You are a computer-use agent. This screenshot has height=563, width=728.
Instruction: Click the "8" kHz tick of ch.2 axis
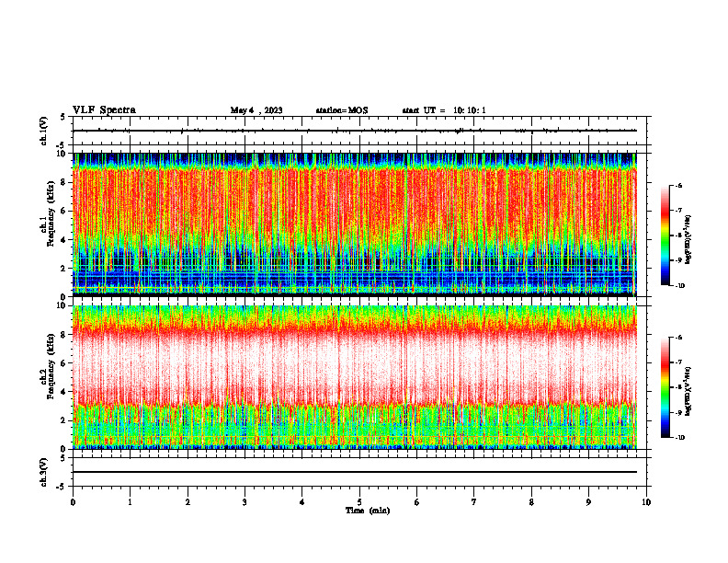click(64, 335)
